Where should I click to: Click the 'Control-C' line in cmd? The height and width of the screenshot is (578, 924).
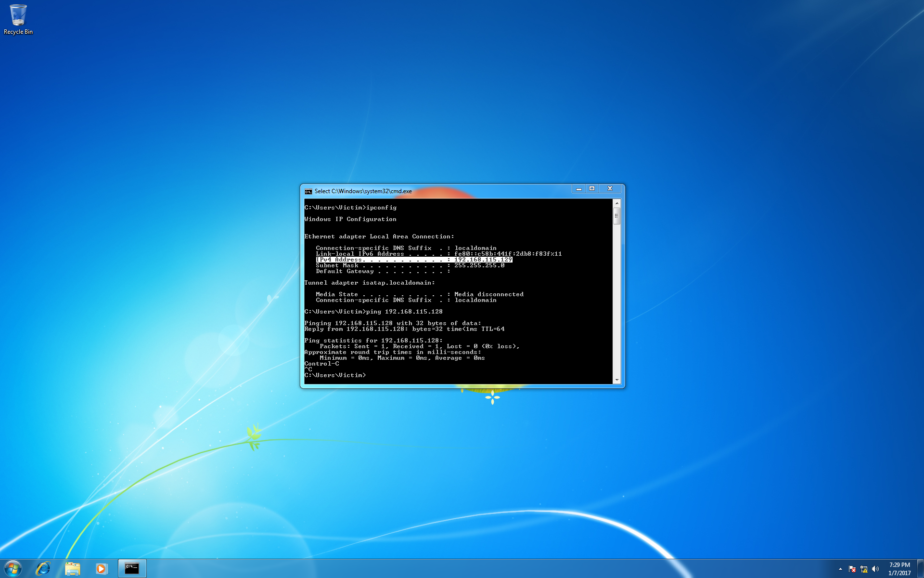(321, 364)
